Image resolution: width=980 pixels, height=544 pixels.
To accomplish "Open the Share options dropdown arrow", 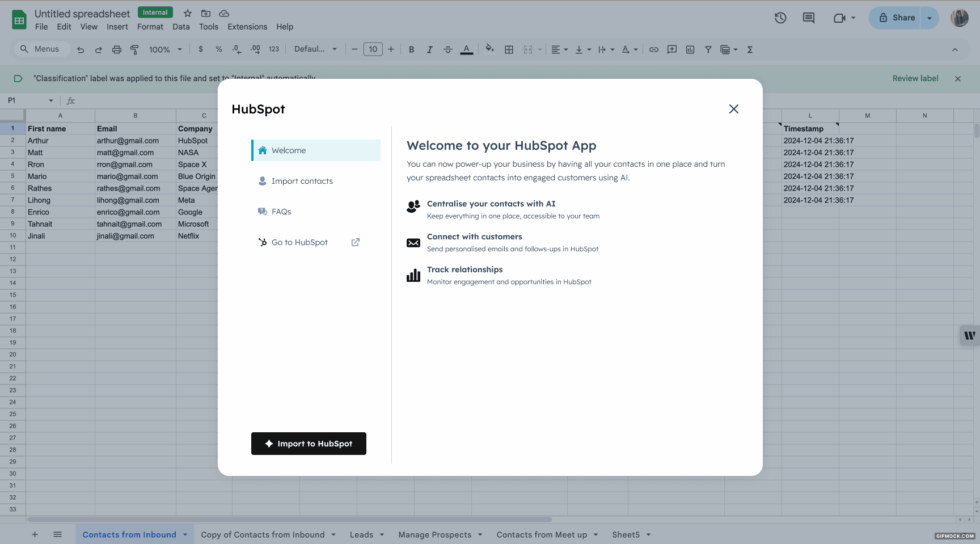I will tap(930, 18).
